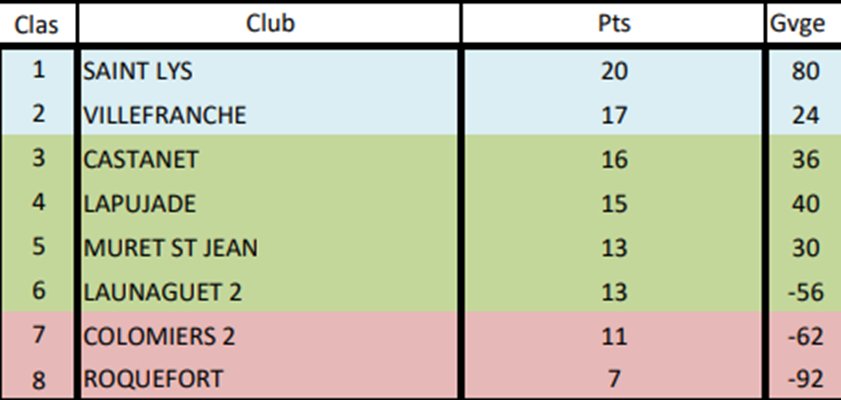The height and width of the screenshot is (400, 841).
Task: Click rank number 1 cell
Action: (x=39, y=72)
